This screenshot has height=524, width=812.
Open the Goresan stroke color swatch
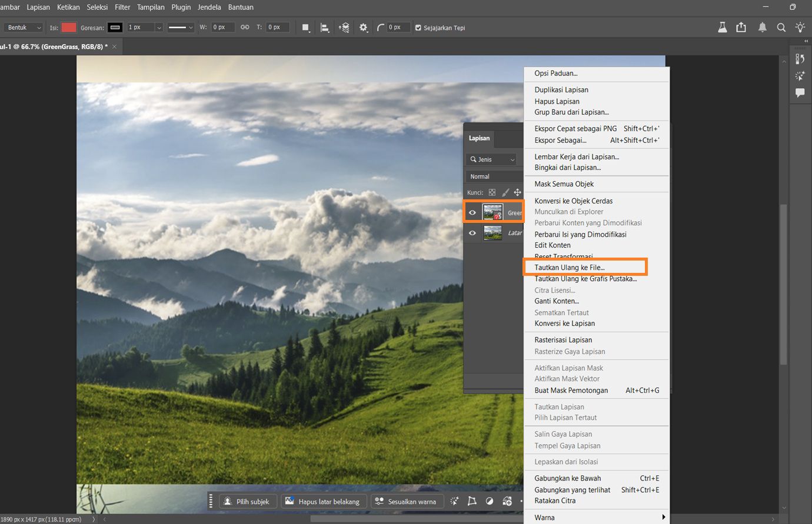[x=115, y=28]
